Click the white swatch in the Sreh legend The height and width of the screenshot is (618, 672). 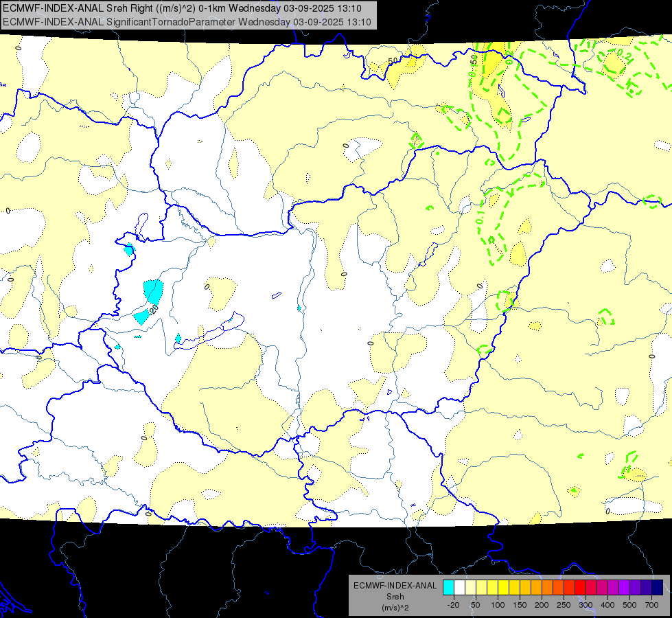tap(459, 588)
